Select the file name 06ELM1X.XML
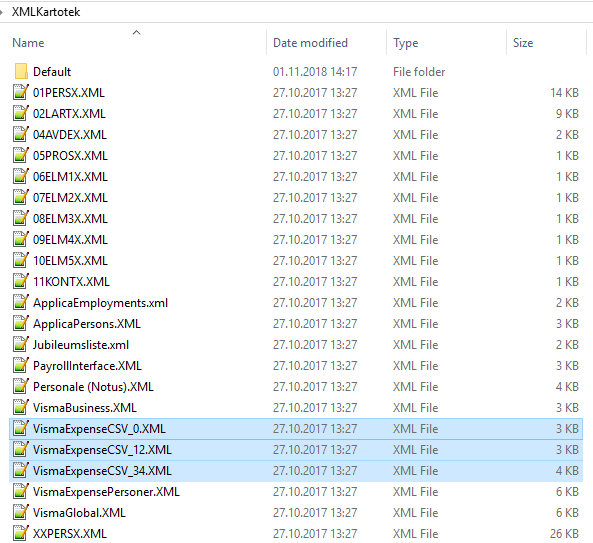This screenshot has height=543, width=593. (70, 177)
